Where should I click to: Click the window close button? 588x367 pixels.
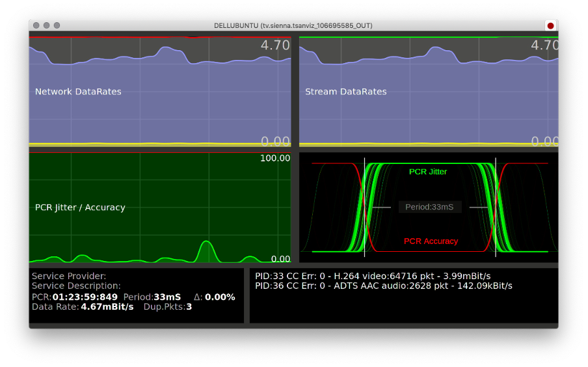[36, 25]
